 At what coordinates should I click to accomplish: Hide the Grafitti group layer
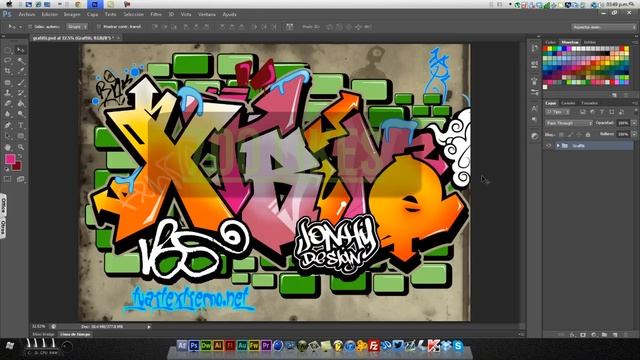pyautogui.click(x=549, y=145)
